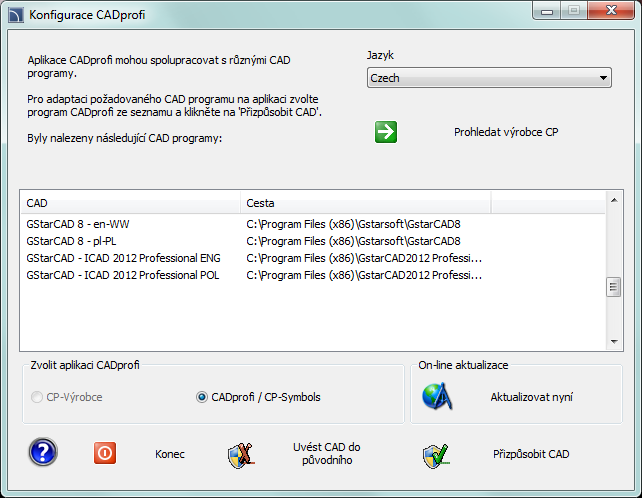Click the Přizpůsobit CAD button

pos(531,454)
